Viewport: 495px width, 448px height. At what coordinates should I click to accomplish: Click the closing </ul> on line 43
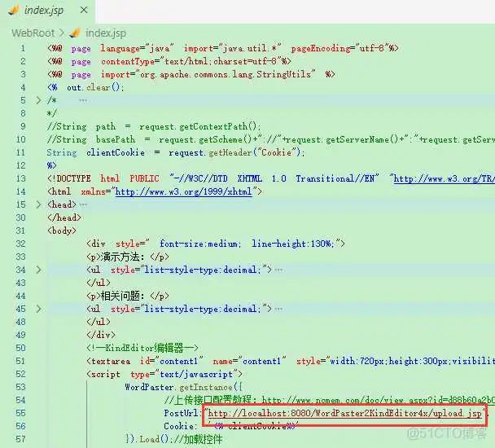tap(99, 283)
